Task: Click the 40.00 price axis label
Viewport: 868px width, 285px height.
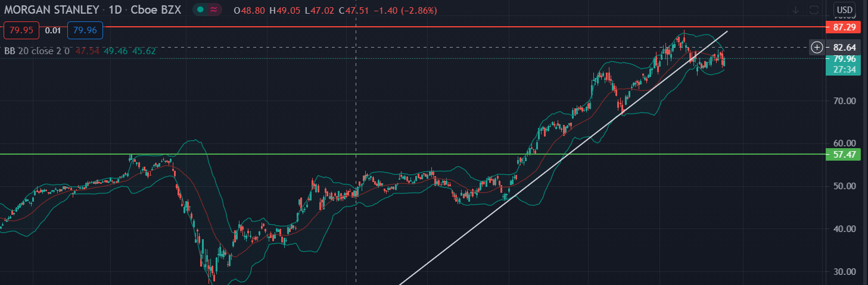Action: point(844,228)
